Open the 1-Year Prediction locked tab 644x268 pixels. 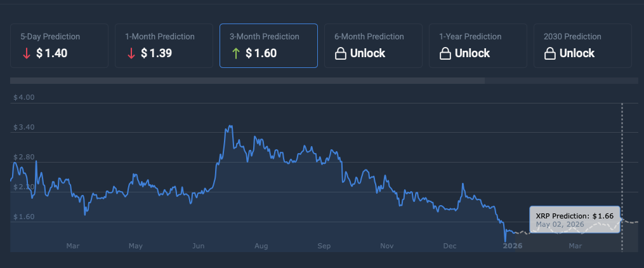pos(478,46)
